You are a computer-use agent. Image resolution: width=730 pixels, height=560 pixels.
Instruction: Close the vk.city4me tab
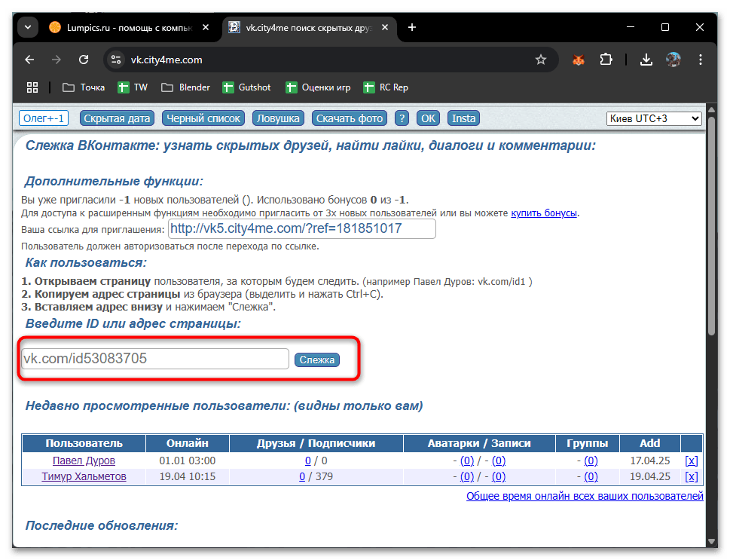click(385, 27)
